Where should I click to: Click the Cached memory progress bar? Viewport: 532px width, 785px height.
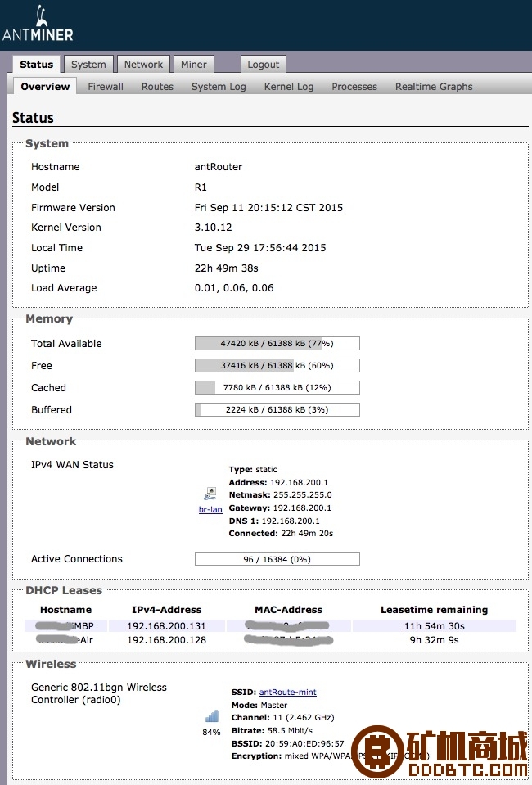(x=277, y=387)
